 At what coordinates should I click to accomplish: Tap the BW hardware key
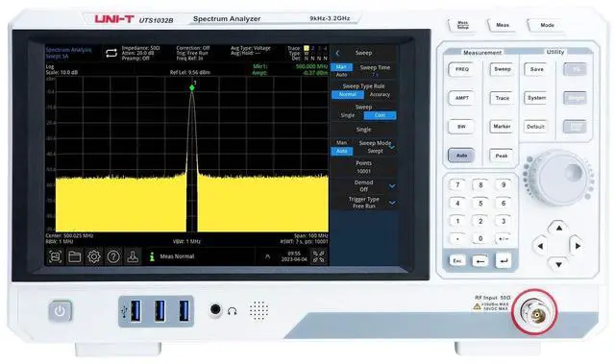461,127
